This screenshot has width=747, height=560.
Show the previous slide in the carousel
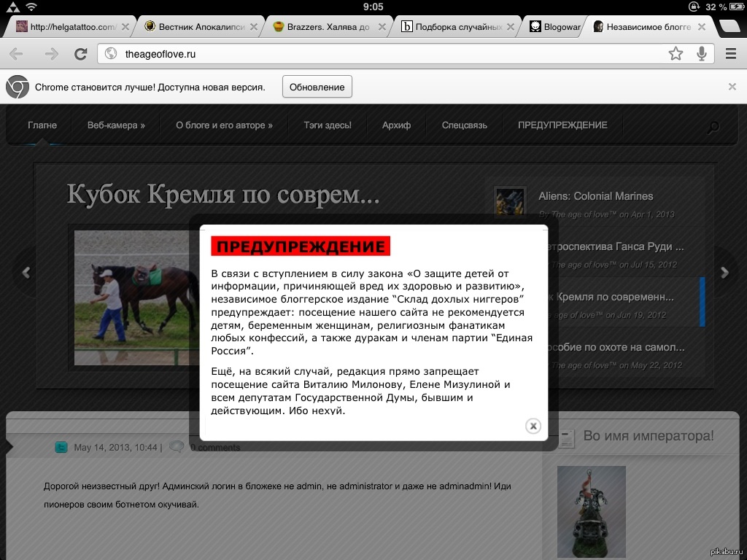[26, 273]
